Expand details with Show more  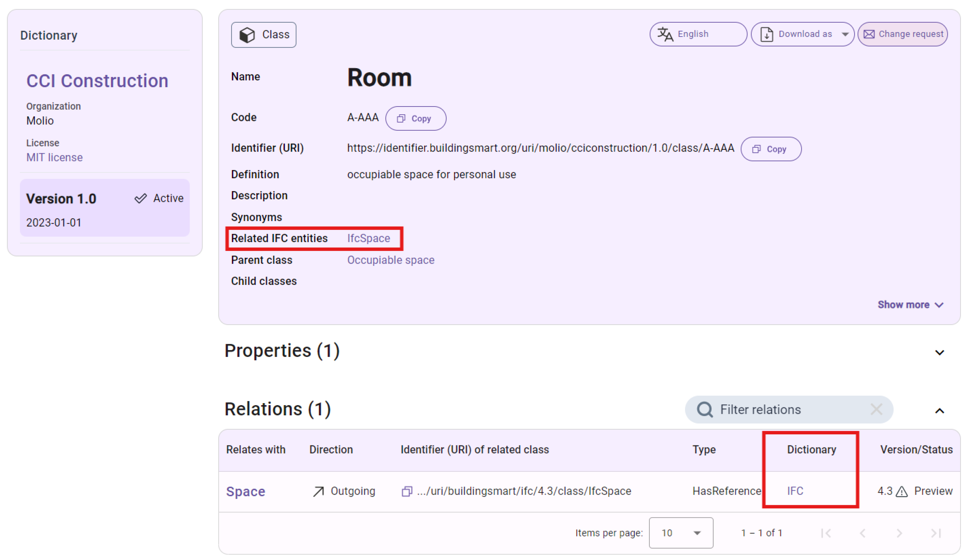910,305
